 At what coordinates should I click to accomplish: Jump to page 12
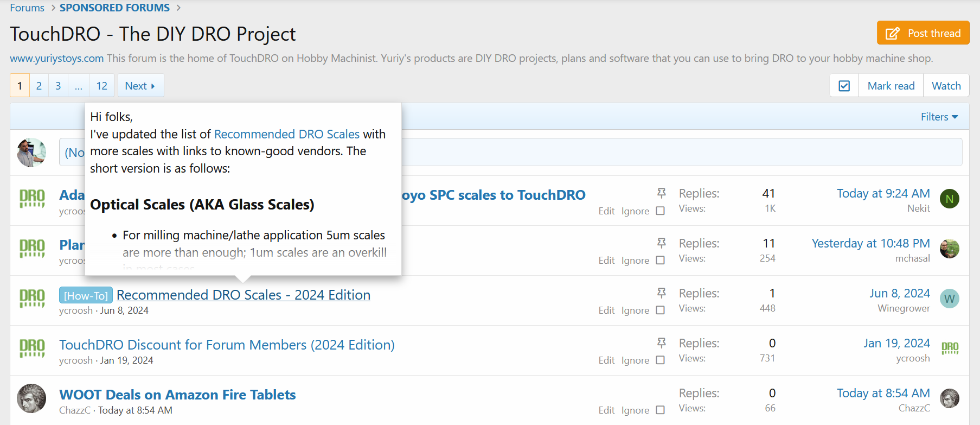pos(102,86)
